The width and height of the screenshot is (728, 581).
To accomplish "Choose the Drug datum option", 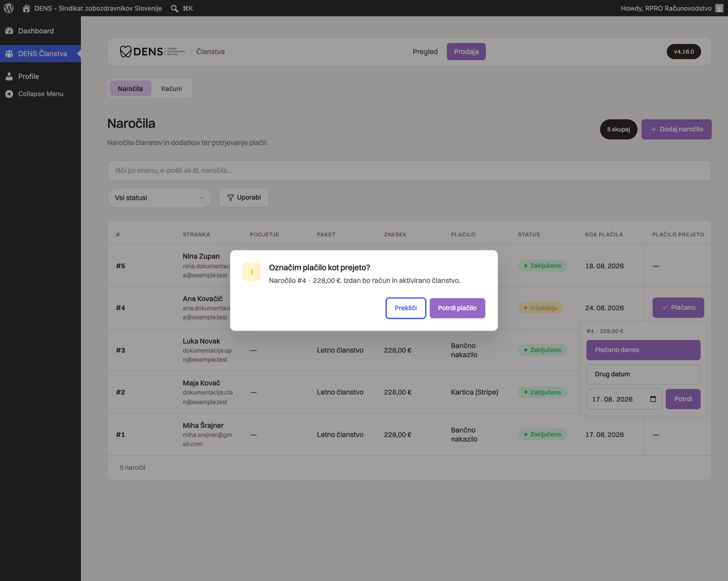I will pos(643,374).
